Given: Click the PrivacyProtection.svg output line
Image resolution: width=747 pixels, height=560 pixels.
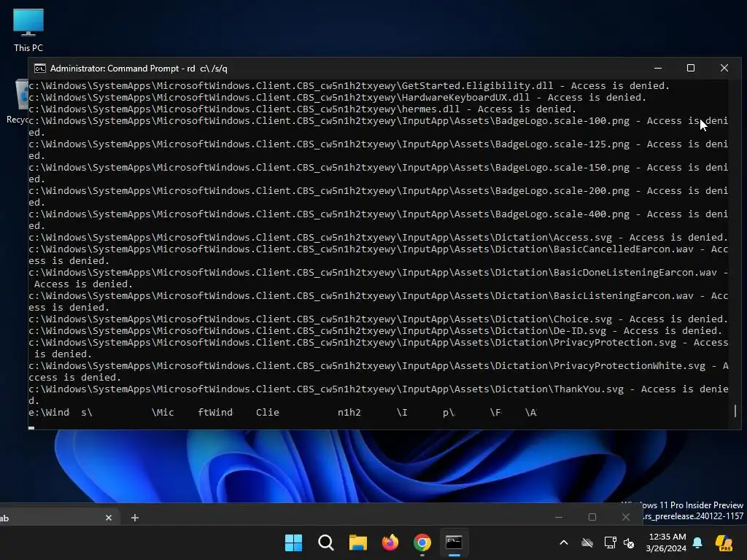Looking at the screenshot, I should [x=379, y=348].
